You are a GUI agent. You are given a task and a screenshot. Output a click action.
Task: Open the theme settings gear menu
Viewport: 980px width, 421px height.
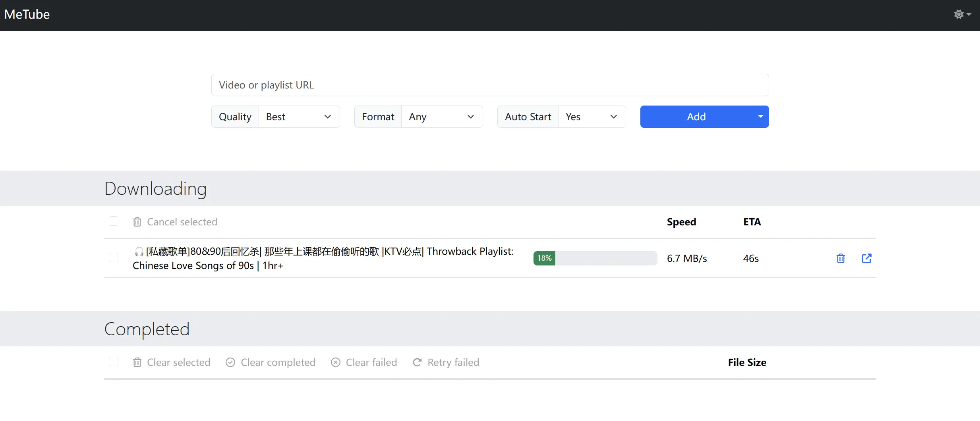pos(962,15)
